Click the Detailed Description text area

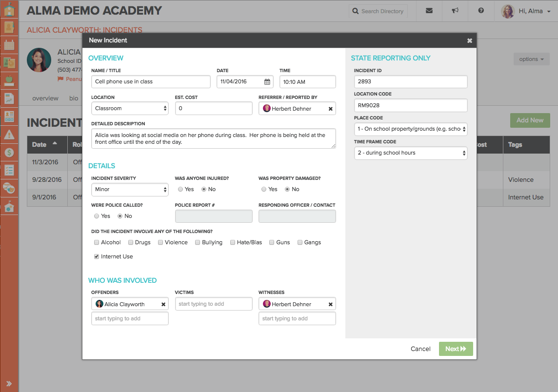(213, 138)
